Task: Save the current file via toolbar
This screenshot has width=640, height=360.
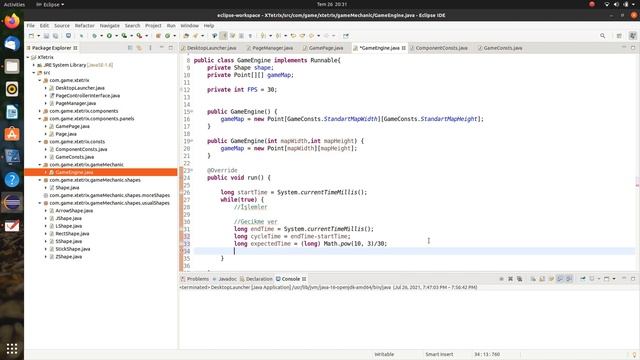Action: (46, 36)
